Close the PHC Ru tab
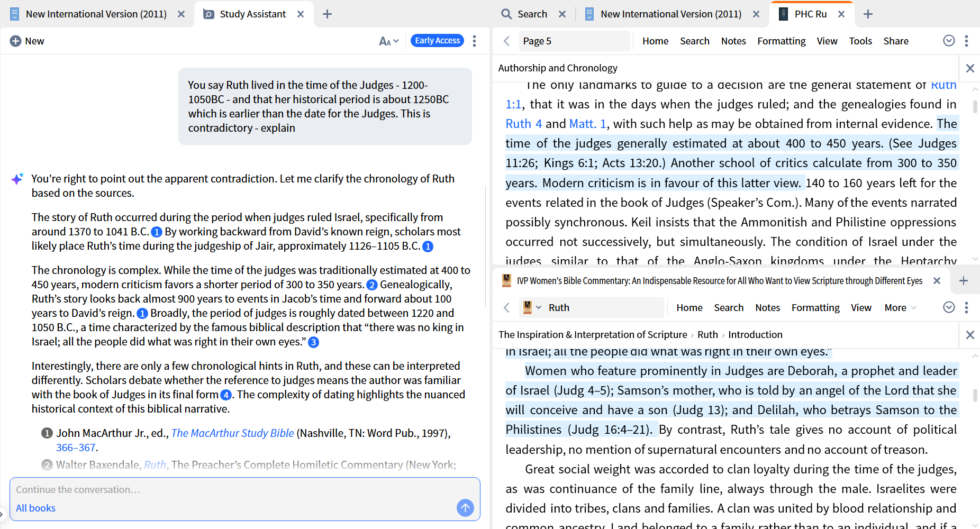Screen dimensions: 980x529 click(x=841, y=14)
